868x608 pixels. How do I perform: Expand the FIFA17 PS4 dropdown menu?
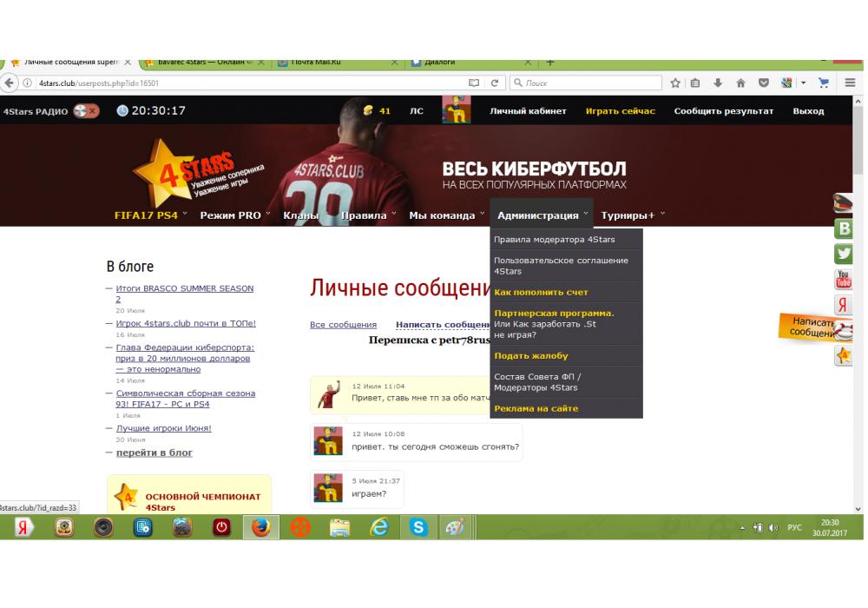point(152,215)
